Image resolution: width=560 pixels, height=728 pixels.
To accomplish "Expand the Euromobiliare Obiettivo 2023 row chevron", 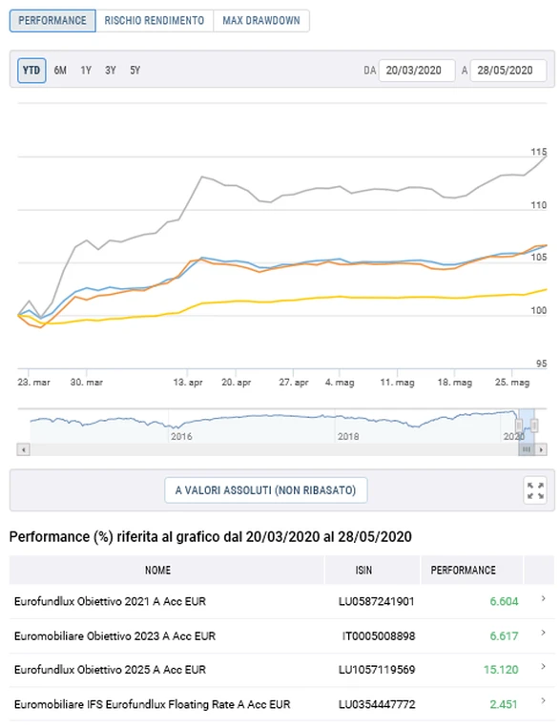I will [543, 633].
